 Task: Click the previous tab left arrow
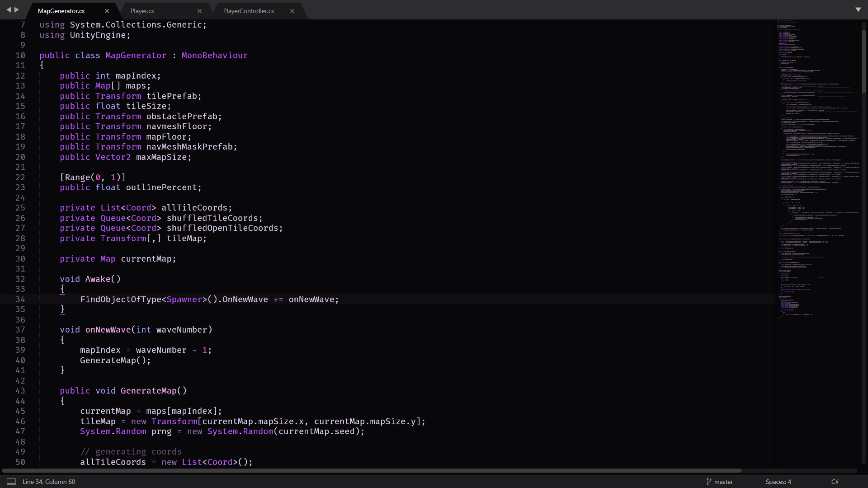(x=8, y=9)
